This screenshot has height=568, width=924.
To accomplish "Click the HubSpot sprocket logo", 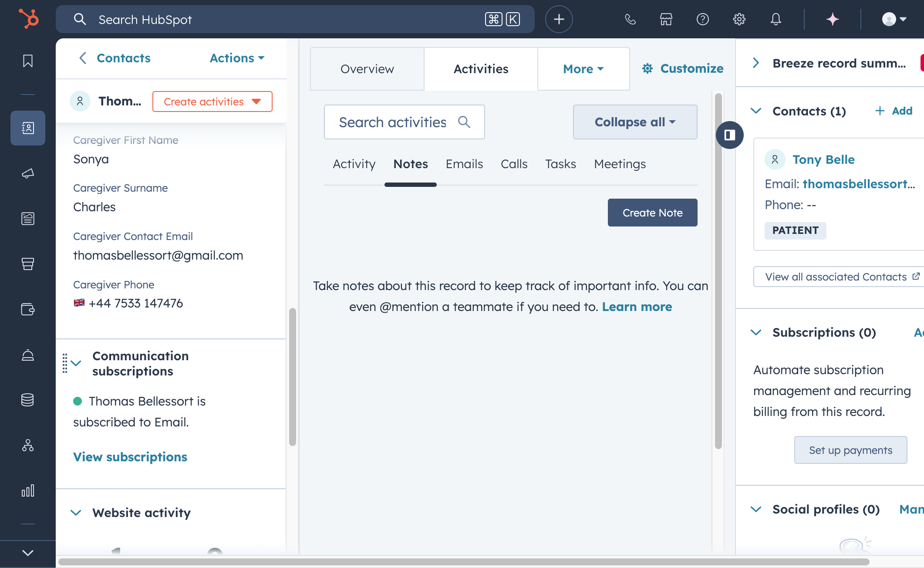I will [28, 19].
